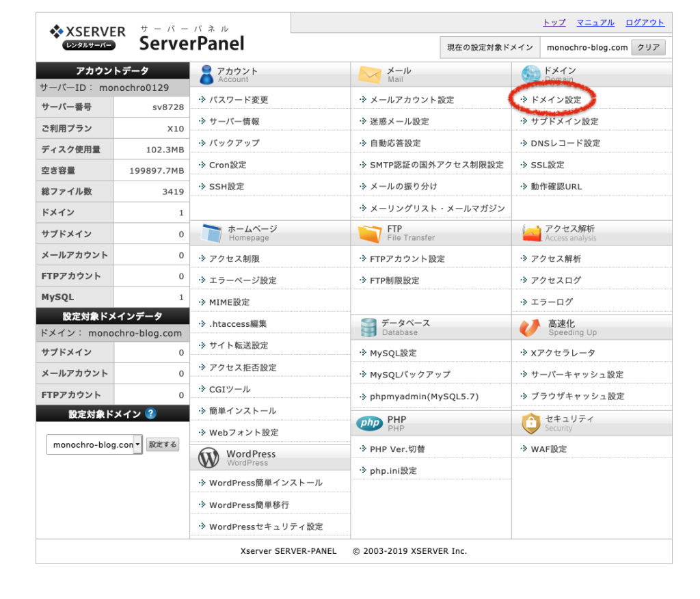Screen dimensions: 700x599
Task: Click the FTP folder icon
Action: coord(370,234)
